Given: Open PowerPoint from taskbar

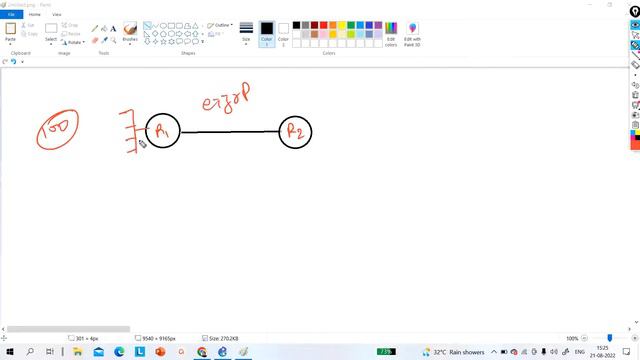Looking at the screenshot, I should 160,351.
